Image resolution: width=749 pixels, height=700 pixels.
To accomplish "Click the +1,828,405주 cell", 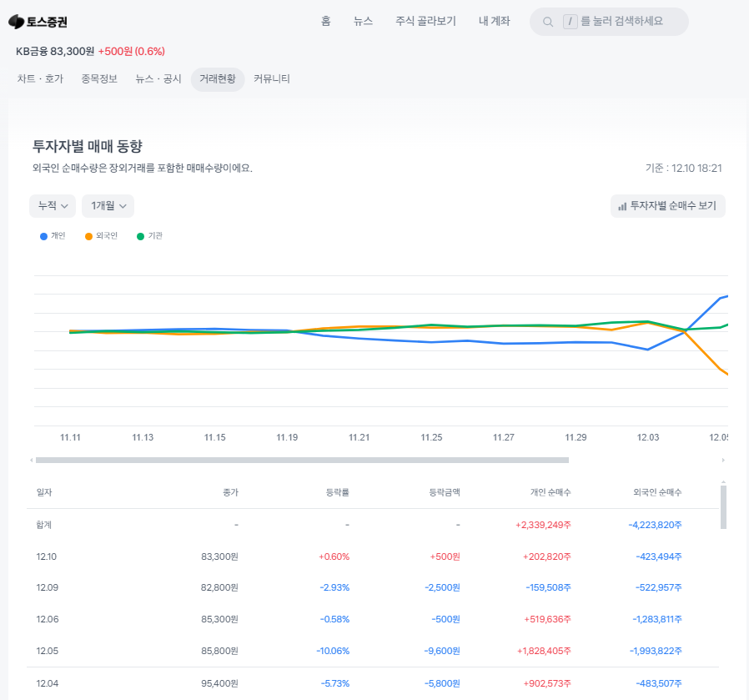I will click(544, 651).
